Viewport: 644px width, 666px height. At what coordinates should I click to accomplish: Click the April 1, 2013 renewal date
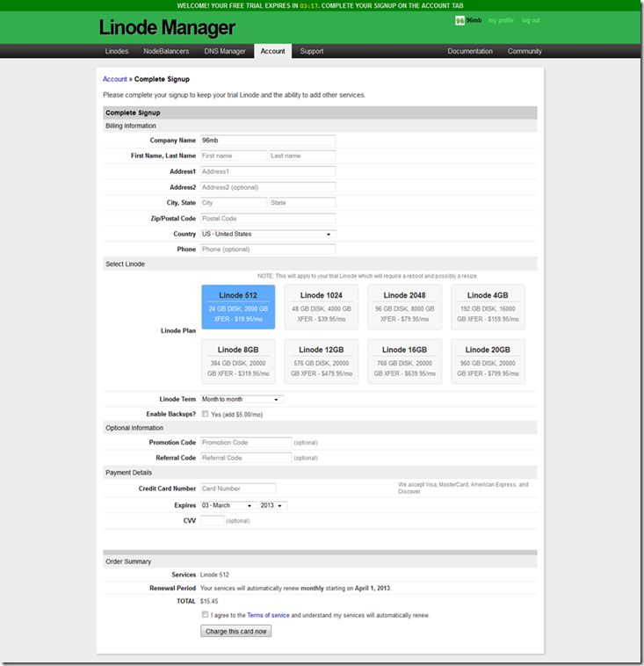click(x=373, y=589)
